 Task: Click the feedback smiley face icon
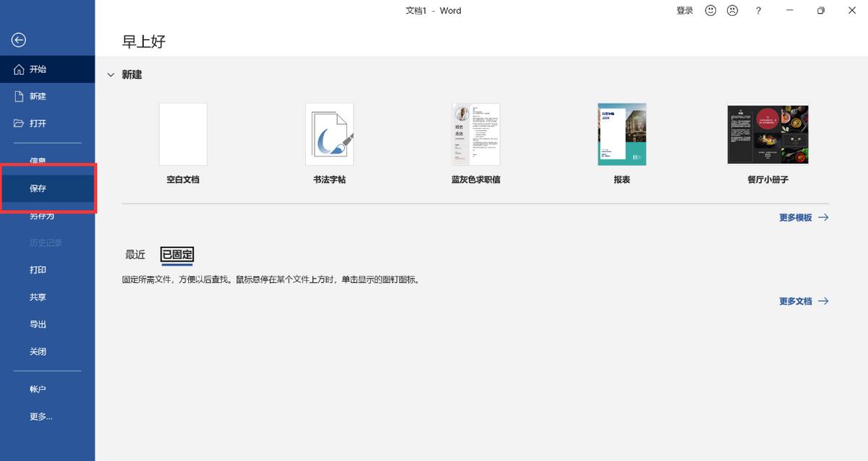point(710,10)
